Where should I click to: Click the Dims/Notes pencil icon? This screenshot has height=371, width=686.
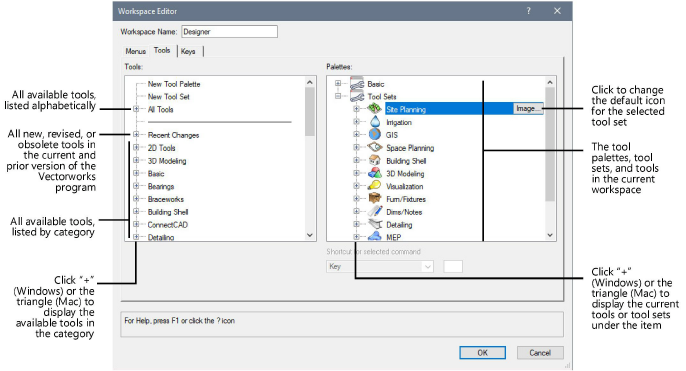click(375, 211)
